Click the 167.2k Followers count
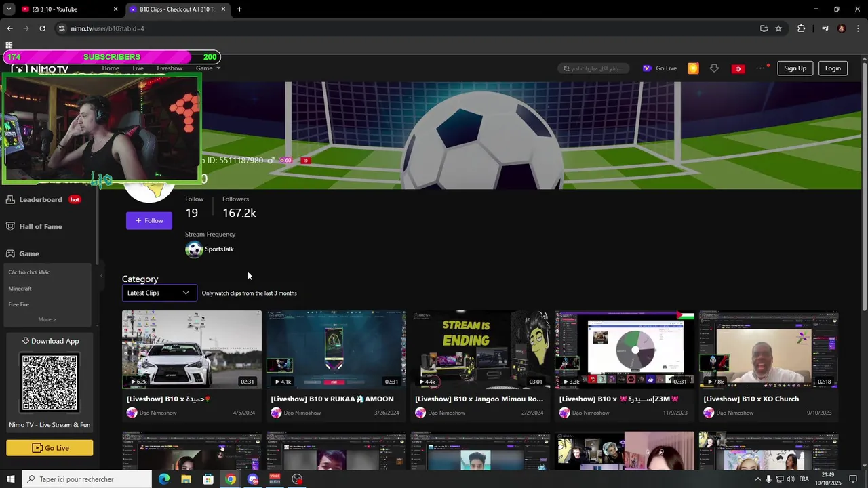This screenshot has height=488, width=868. coord(239,213)
